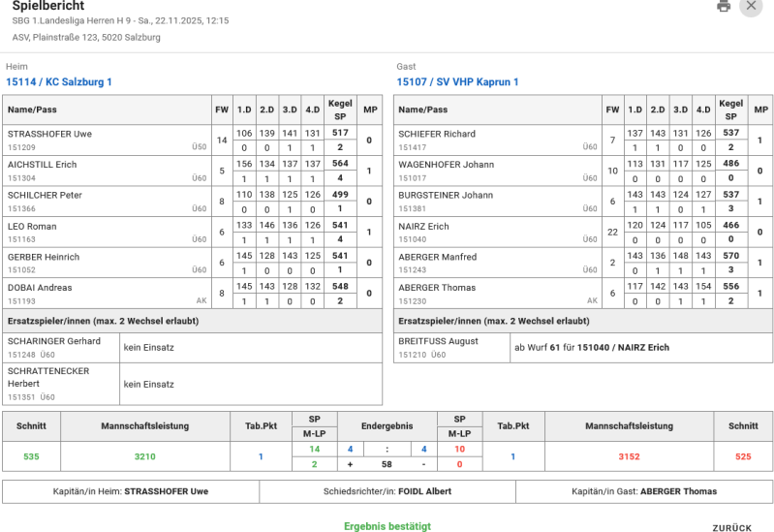
Task: Click the Ergebnis bestätigt status text
Action: click(x=387, y=526)
